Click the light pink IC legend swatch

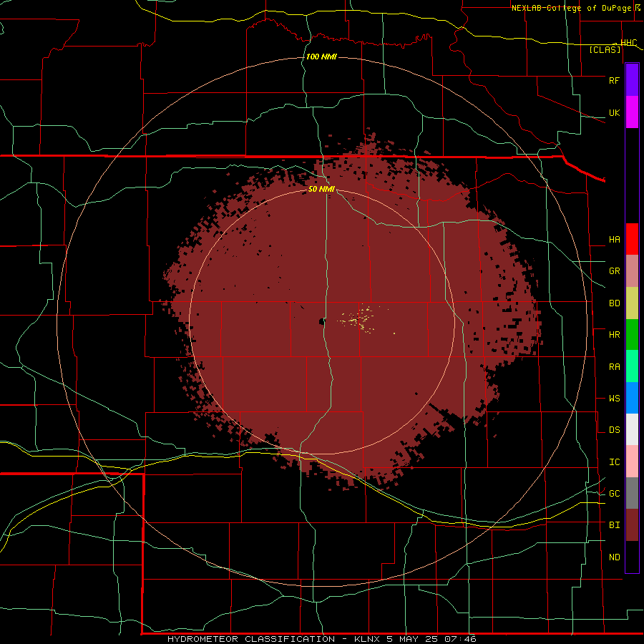pos(632,462)
